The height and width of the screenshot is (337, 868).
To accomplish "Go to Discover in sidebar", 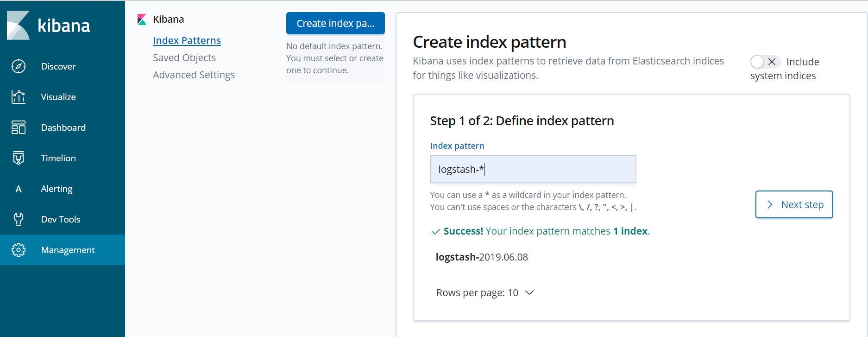I will coord(63,66).
